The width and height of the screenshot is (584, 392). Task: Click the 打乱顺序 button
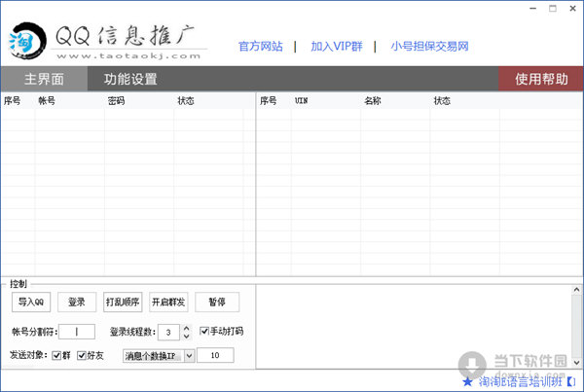(x=123, y=302)
